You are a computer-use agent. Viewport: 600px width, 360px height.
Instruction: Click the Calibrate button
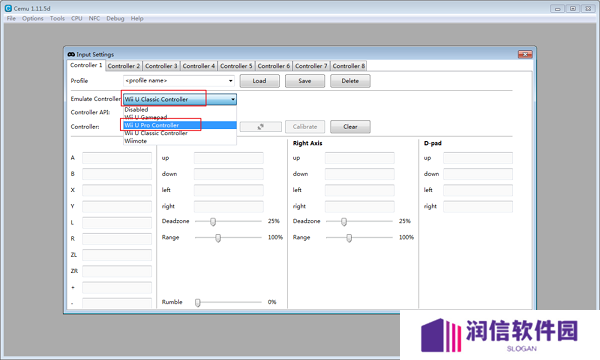click(305, 127)
